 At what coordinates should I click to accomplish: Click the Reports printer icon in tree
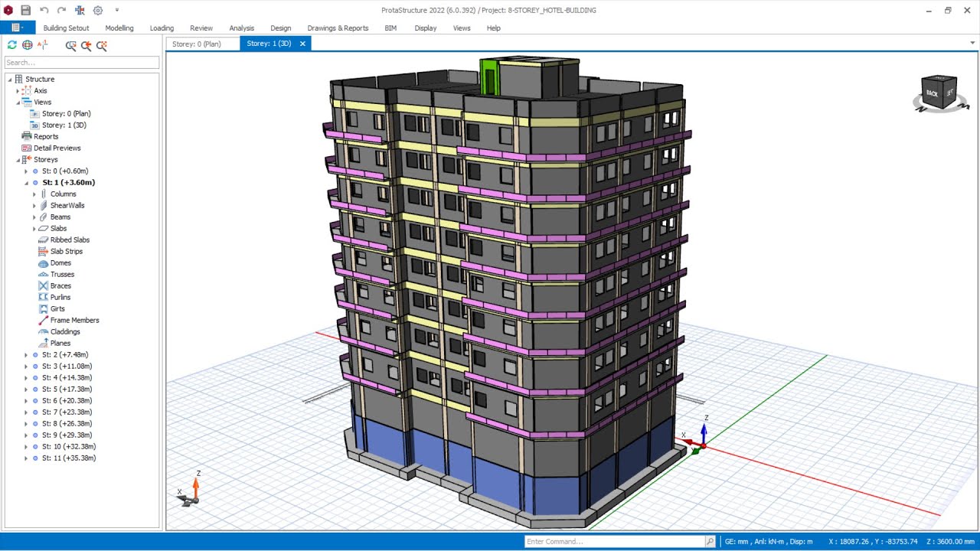27,136
